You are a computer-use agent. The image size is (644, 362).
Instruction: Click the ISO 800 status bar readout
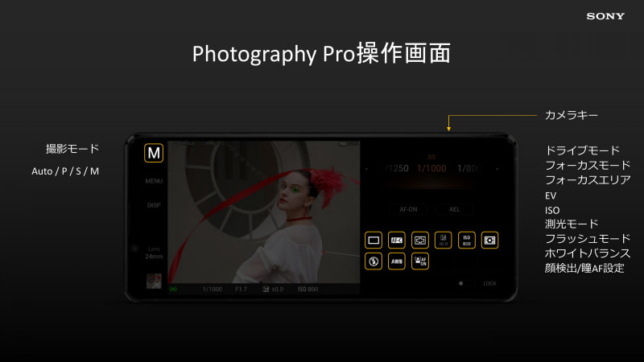[x=308, y=290]
